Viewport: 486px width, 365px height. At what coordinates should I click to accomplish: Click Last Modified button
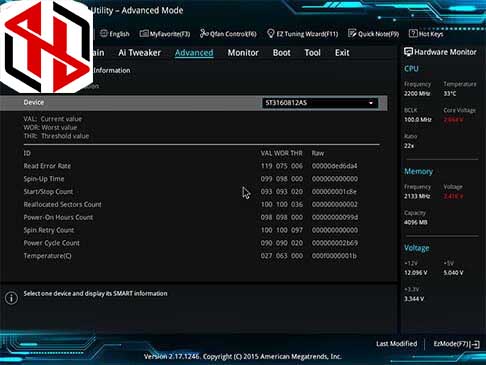(397, 344)
